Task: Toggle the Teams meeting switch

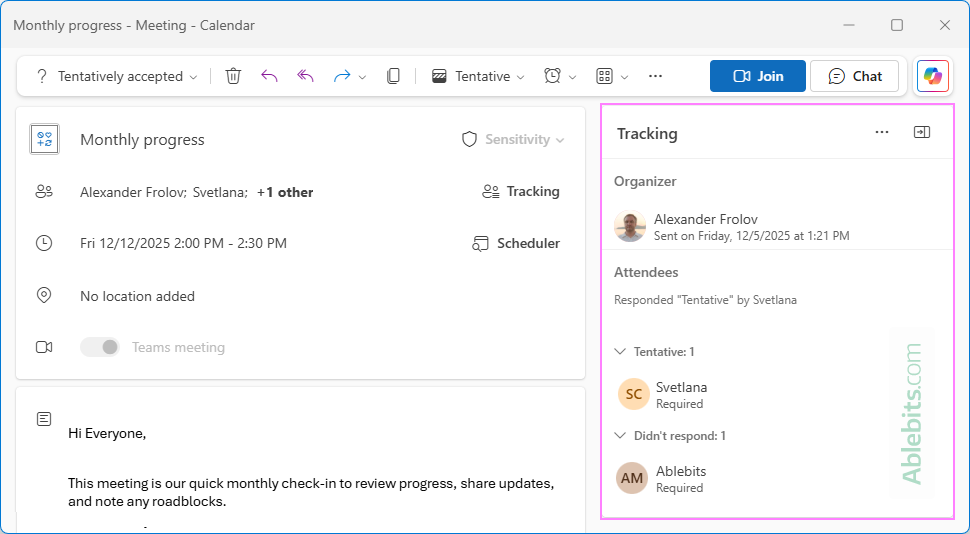Action: point(100,347)
